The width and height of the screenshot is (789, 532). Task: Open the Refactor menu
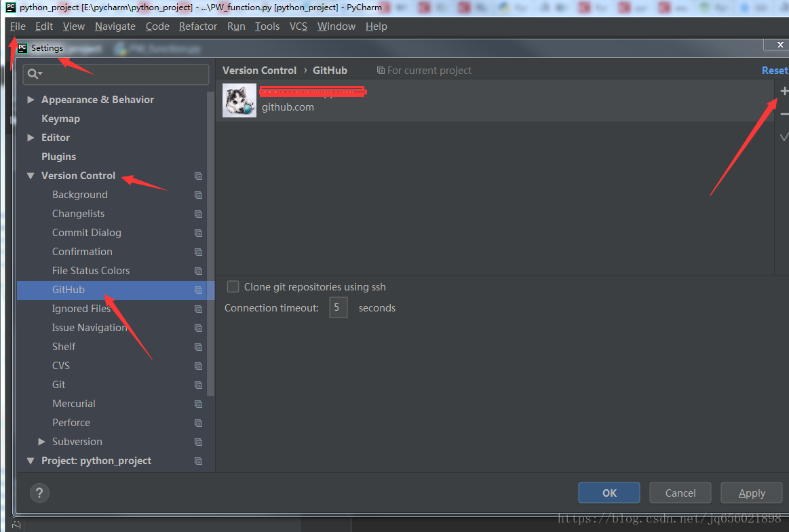click(197, 26)
